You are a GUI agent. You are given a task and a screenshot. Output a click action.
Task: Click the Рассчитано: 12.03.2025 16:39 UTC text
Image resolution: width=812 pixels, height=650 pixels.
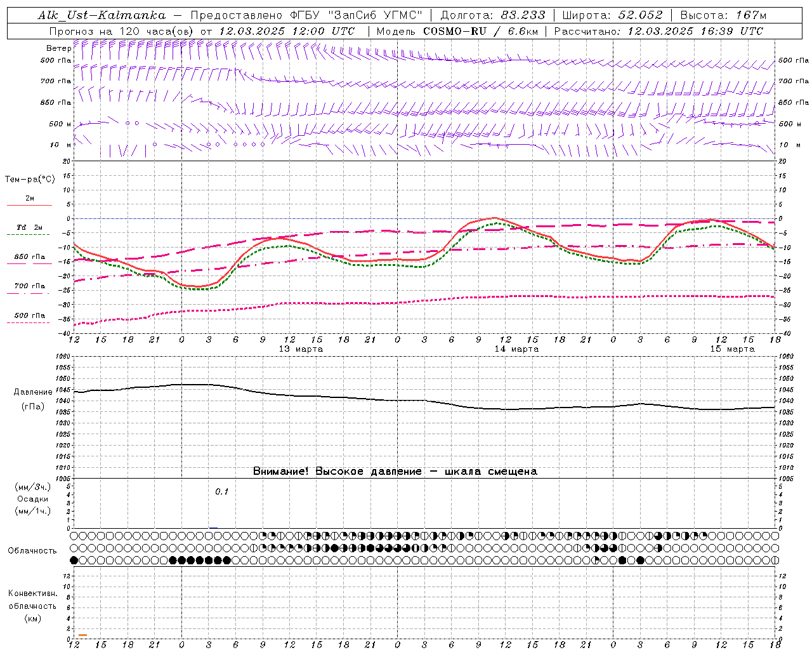[x=658, y=31]
